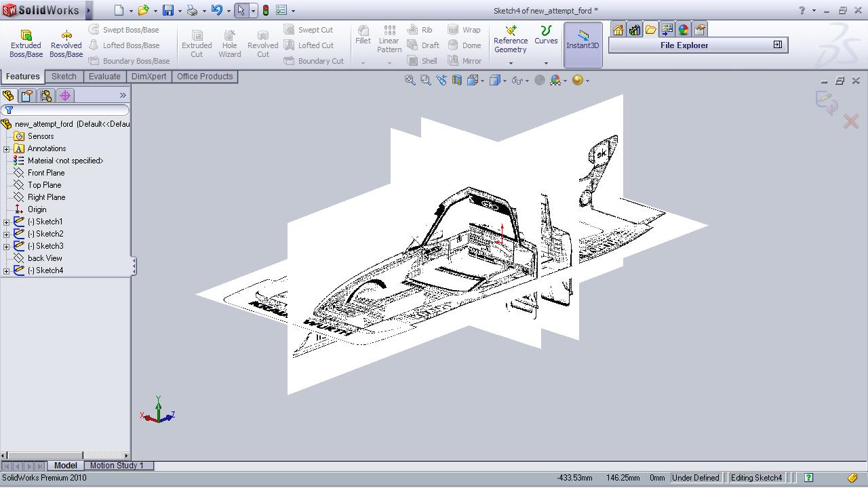The image size is (868, 488).
Task: Click the Wrap feature tool
Action: coord(465,30)
